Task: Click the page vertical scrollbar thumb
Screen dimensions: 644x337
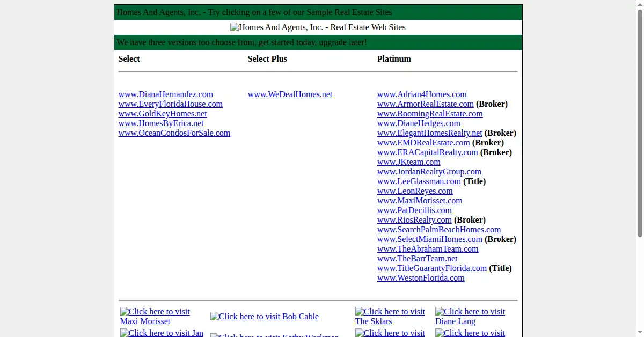Action: 639,122
